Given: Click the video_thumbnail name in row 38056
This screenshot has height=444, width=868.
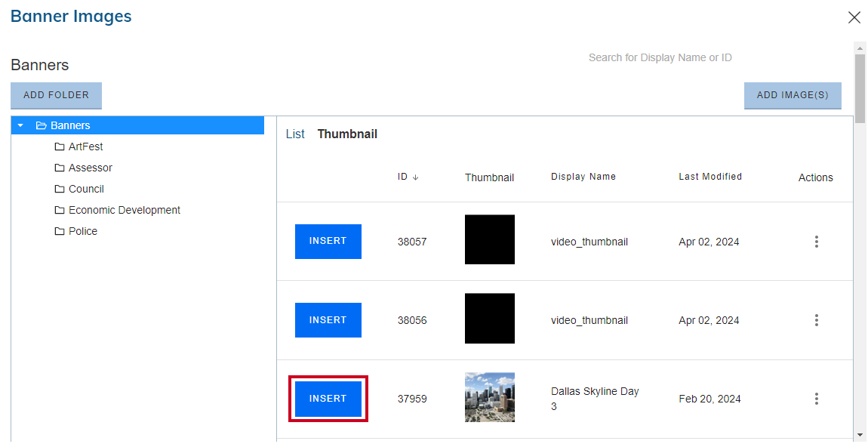Looking at the screenshot, I should (589, 321).
